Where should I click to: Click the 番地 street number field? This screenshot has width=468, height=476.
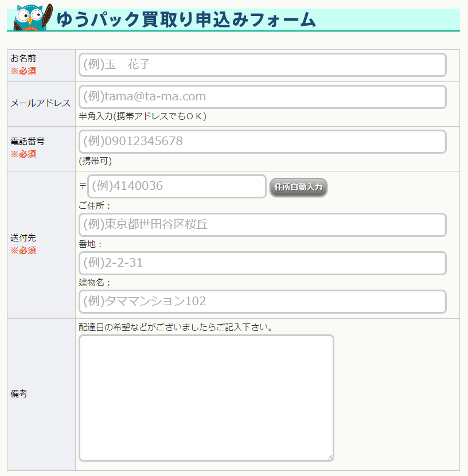(x=263, y=263)
